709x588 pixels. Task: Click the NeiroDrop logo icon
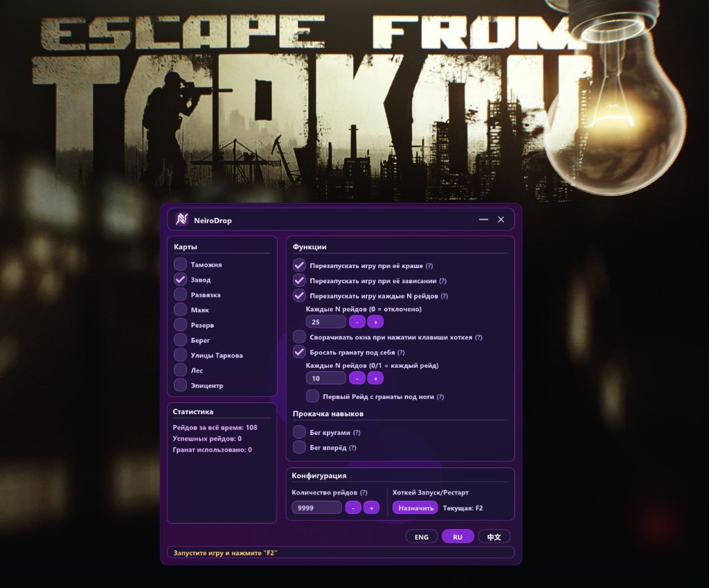[182, 220]
